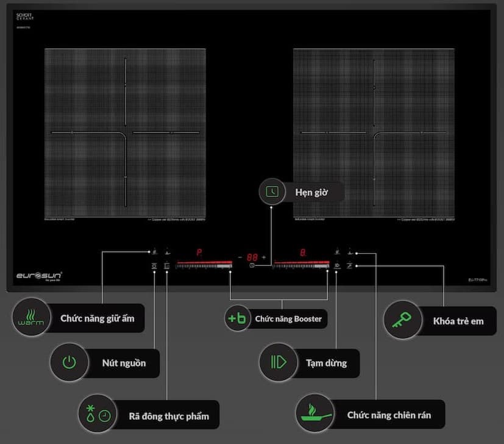Tap the minus button left of timer display
Image resolution: width=504 pixels, height=444 pixels.
point(240,257)
